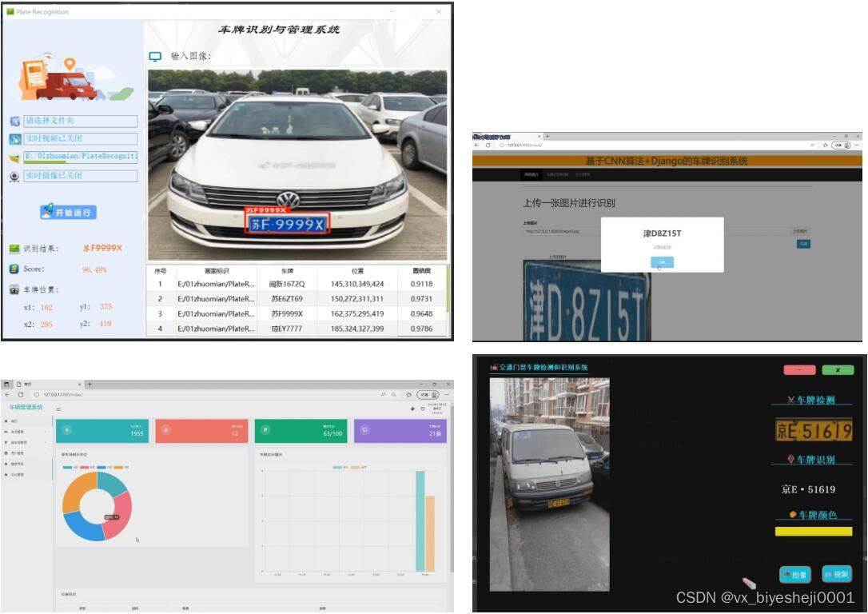Click the yellow plate color swatch
The width and height of the screenshot is (868, 614).
pyautogui.click(x=813, y=532)
